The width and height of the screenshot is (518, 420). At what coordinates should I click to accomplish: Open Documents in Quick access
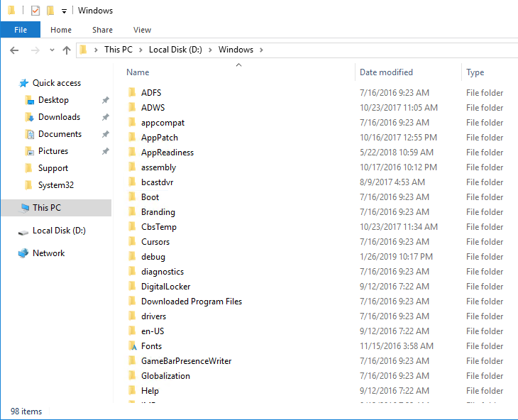click(x=60, y=134)
